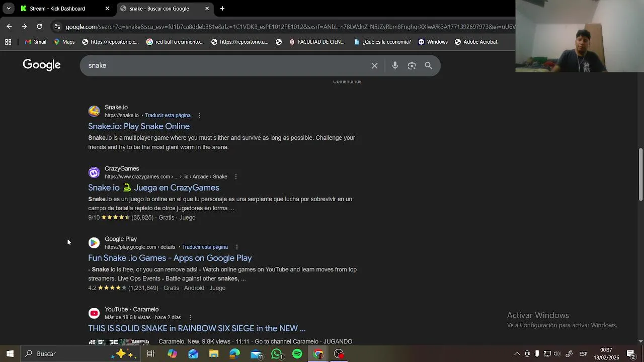Open File Explorer from the taskbar
644x362 pixels.
click(214, 353)
